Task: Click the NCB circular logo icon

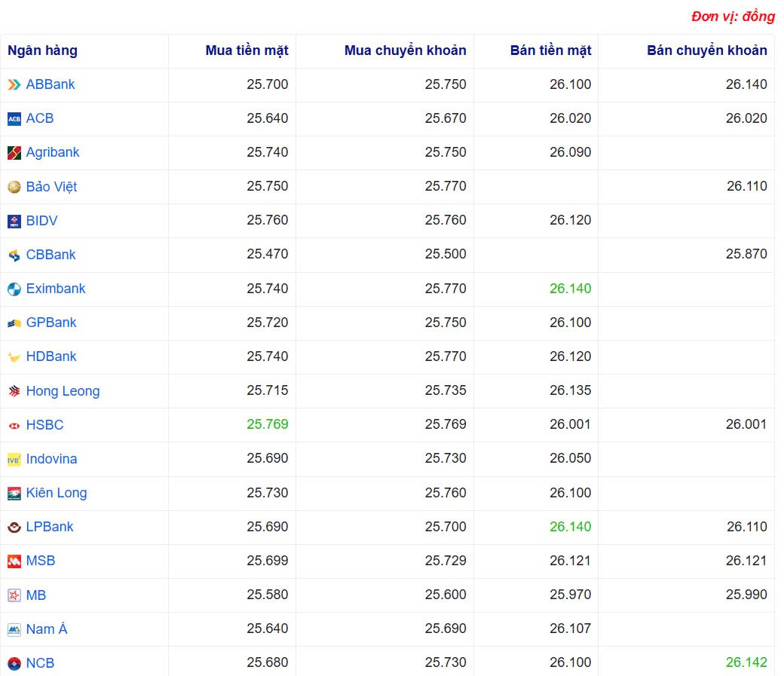Action: [x=13, y=662]
